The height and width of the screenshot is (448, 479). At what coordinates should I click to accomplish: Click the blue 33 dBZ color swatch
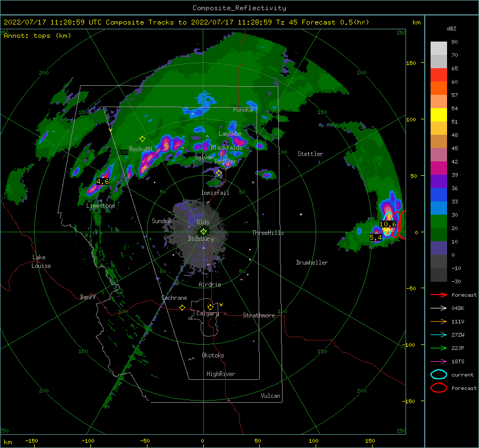click(439, 194)
